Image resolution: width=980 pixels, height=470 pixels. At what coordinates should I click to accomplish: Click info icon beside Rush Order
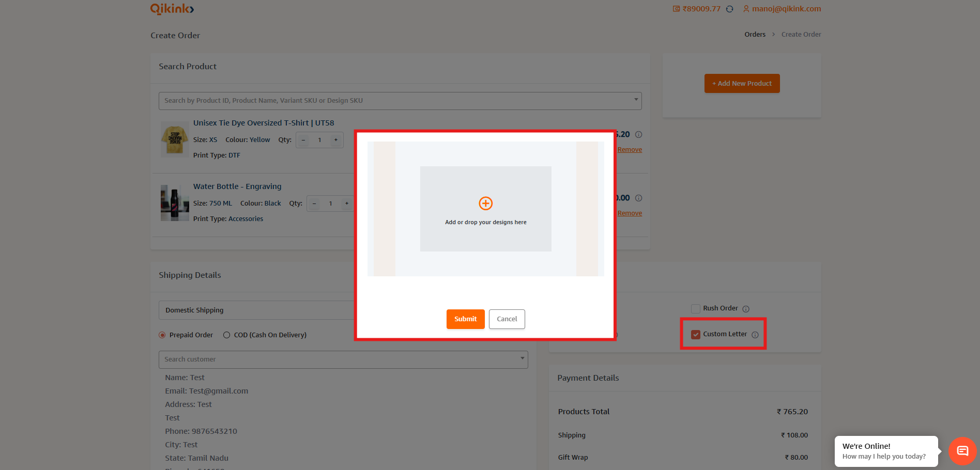point(745,309)
